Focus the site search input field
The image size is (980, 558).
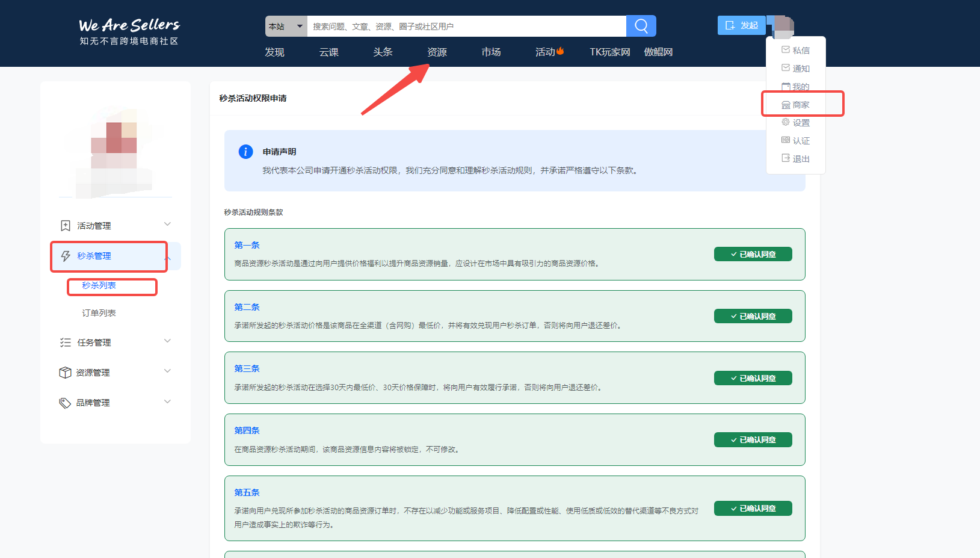[466, 26]
